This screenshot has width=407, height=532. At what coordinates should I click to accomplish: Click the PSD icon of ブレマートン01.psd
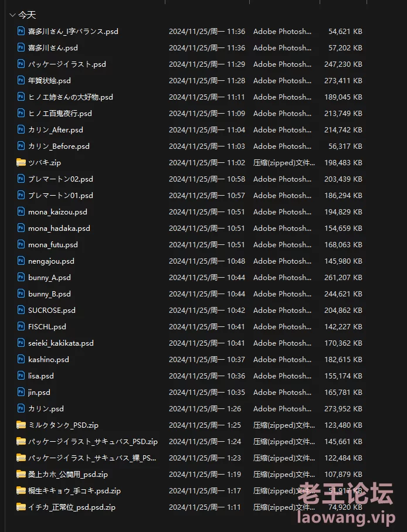pos(21,195)
